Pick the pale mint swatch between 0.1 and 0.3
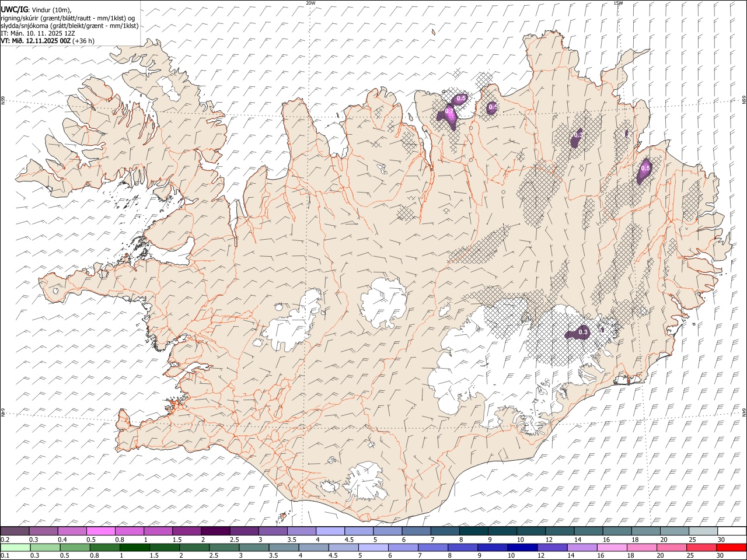The height and width of the screenshot is (560, 747). (15, 548)
